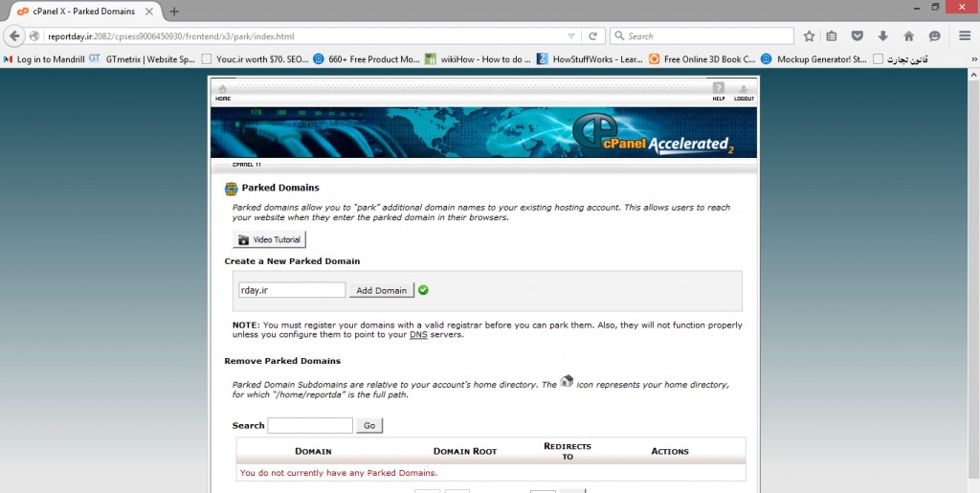The height and width of the screenshot is (493, 980).
Task: Expand the URL bar history dropdown arrow
Action: click(571, 36)
